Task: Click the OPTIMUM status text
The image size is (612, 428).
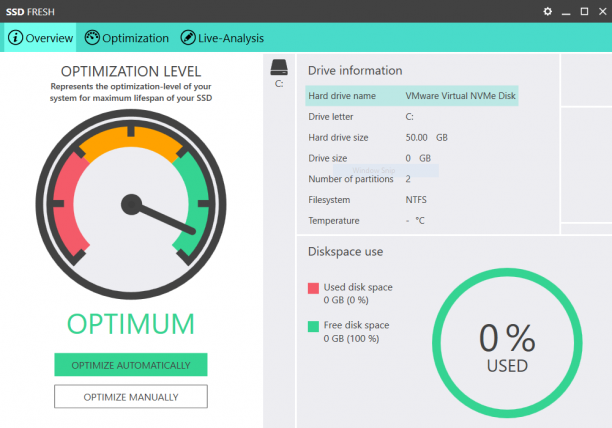Action: [131, 324]
